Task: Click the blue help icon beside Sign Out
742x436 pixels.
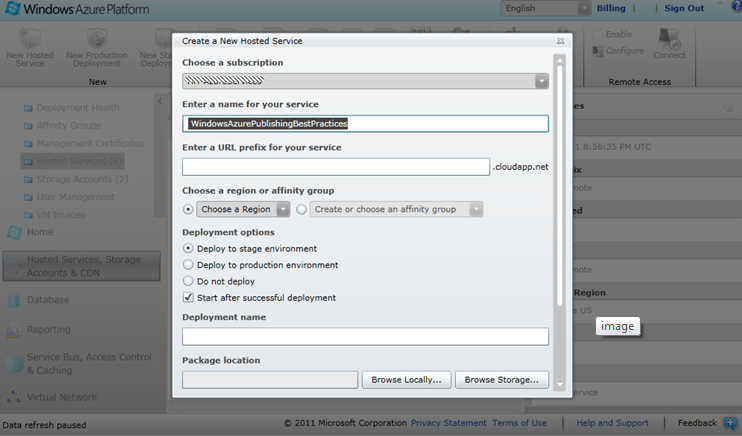Action: tap(737, 7)
